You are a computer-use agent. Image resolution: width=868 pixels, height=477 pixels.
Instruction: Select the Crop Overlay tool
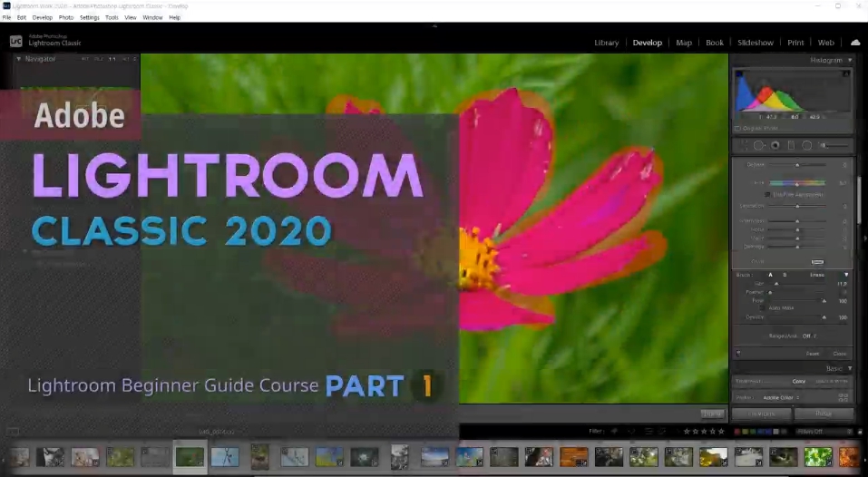pyautogui.click(x=744, y=145)
